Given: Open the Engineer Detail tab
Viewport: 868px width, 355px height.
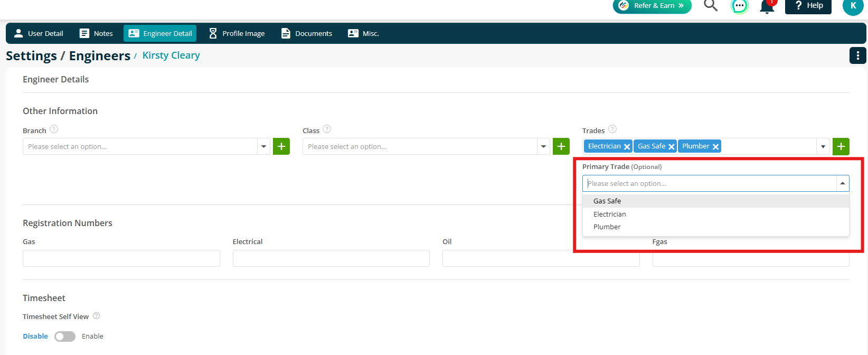Looking at the screenshot, I should [160, 33].
